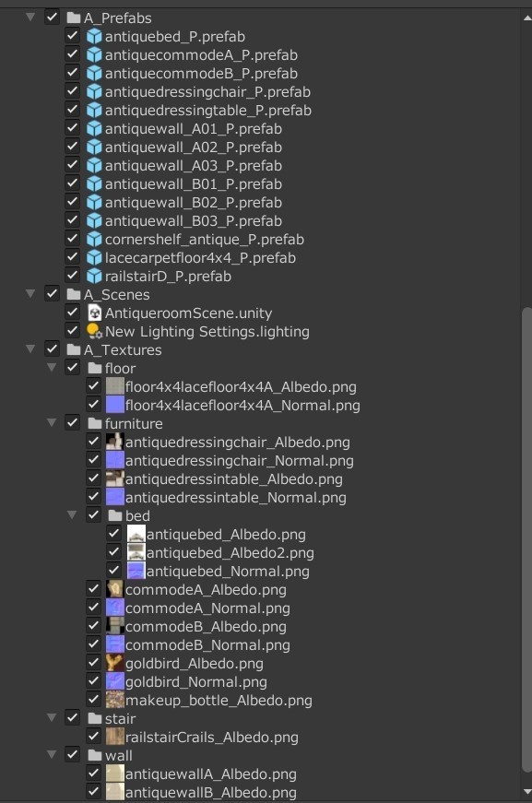Toggle the A_Textures folder checkbox
The width and height of the screenshot is (532, 803).
point(52,348)
